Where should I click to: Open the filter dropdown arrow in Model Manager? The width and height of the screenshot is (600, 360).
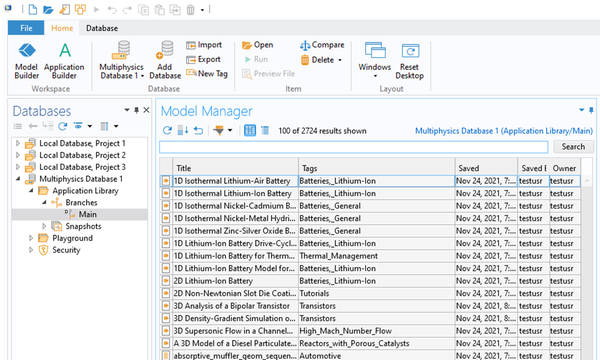coord(230,130)
